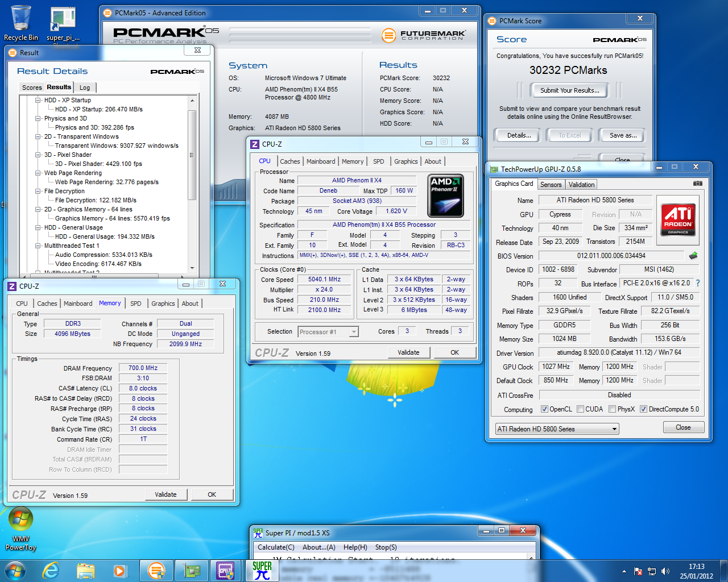Switch to PCMark05 via its taskbar icon
728x582 pixels.
point(156,571)
